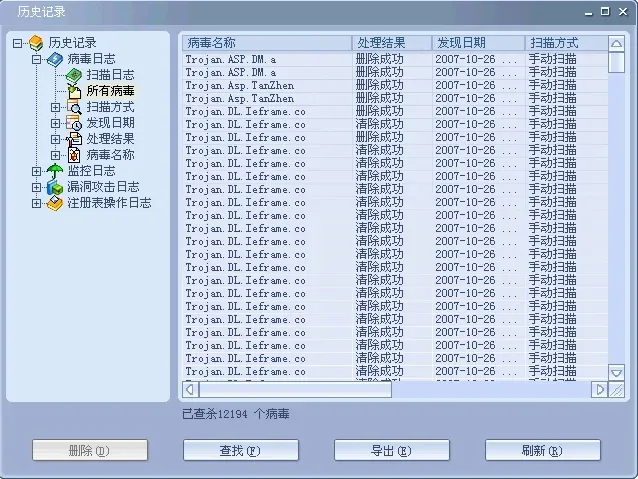The width and height of the screenshot is (638, 479).
Task: Click the disabled 删除(D) button
Action: [90, 450]
